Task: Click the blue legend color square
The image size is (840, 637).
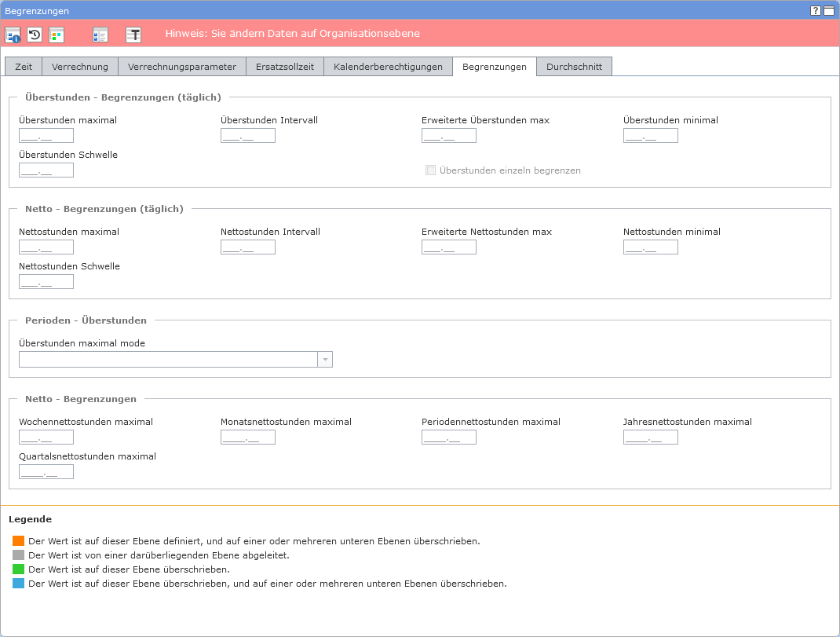Action: pos(19,584)
